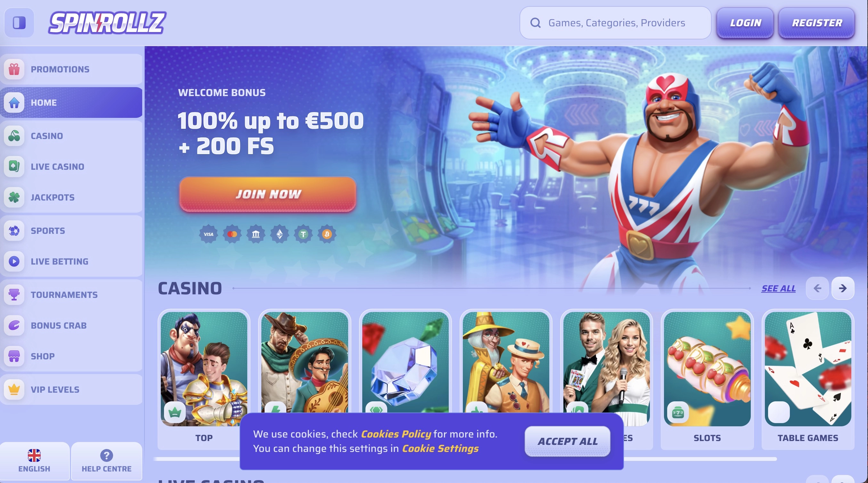
Task: Click the Bitcoin payment icon
Action: click(327, 234)
